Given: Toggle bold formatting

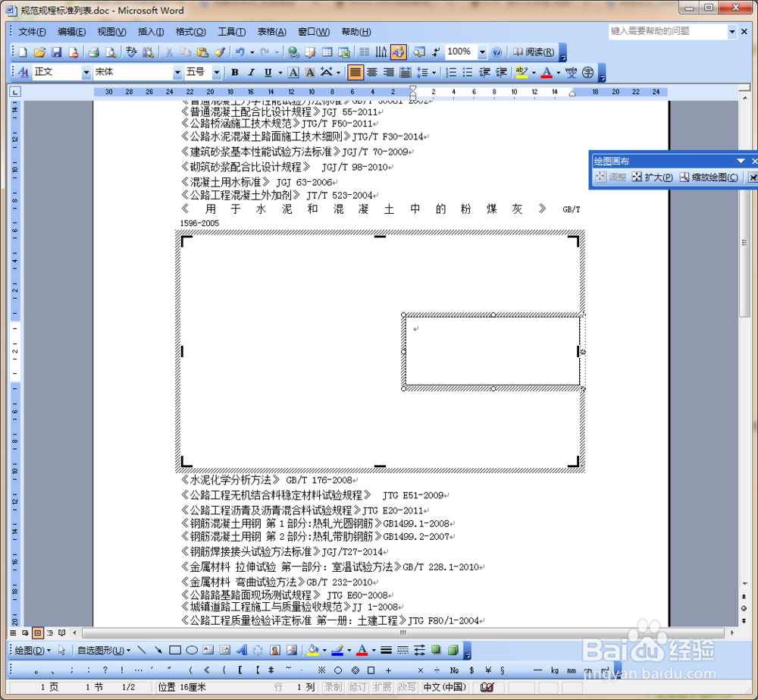Looking at the screenshot, I should click(235, 73).
